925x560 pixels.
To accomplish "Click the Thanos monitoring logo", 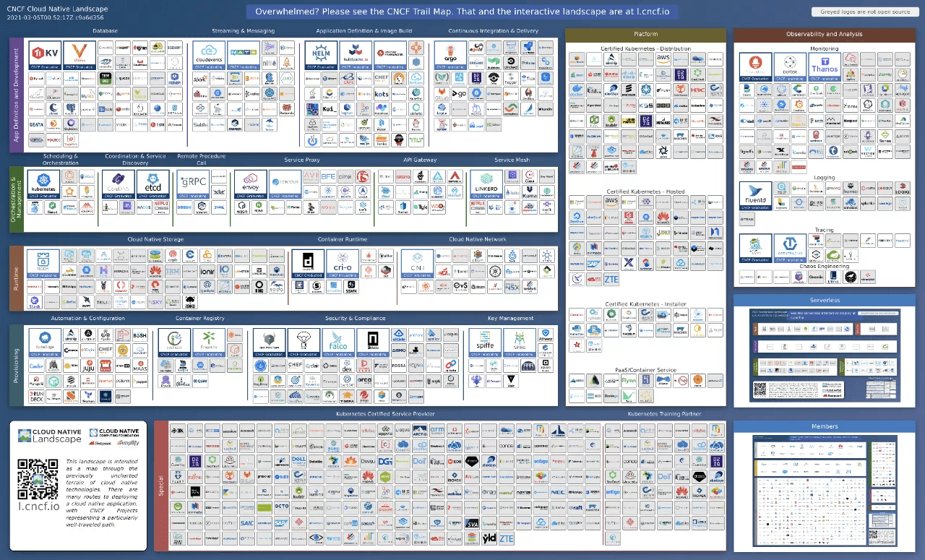I will (x=825, y=66).
